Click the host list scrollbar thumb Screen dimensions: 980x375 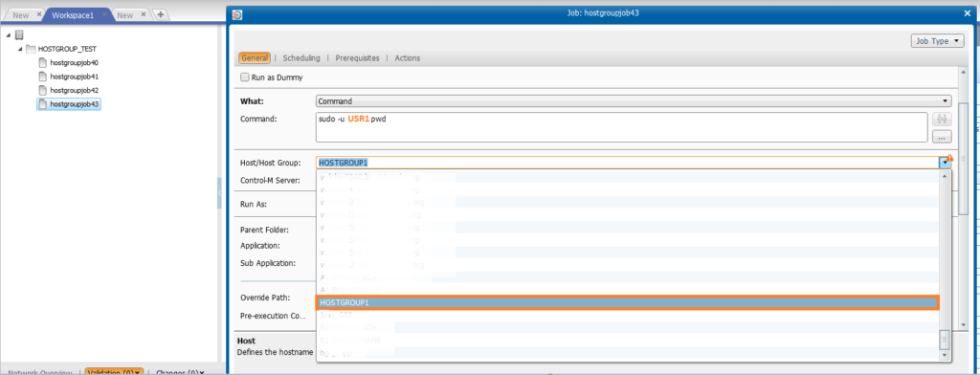[945, 340]
